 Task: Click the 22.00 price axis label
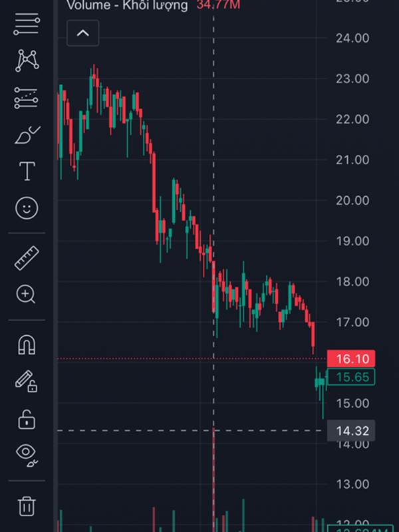[352, 120]
